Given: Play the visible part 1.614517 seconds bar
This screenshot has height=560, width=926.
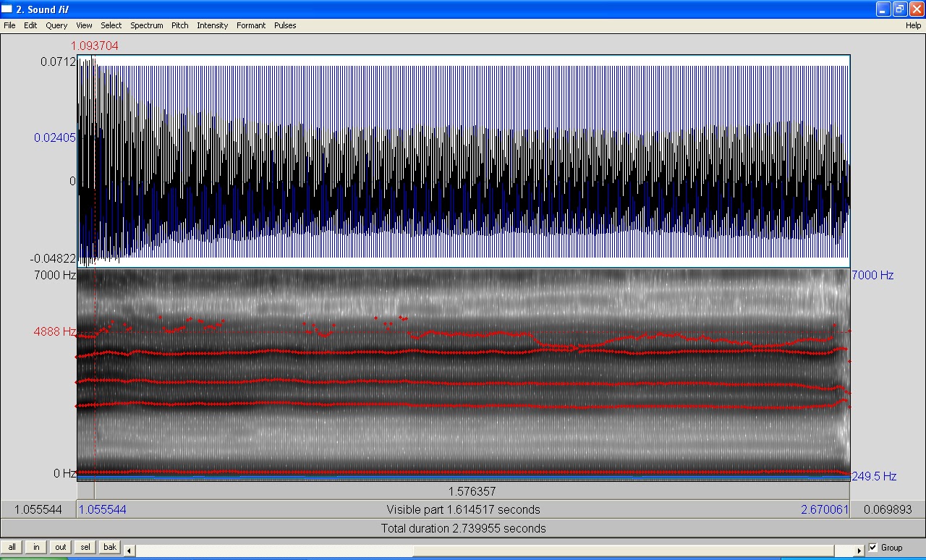Looking at the screenshot, I should (463, 509).
